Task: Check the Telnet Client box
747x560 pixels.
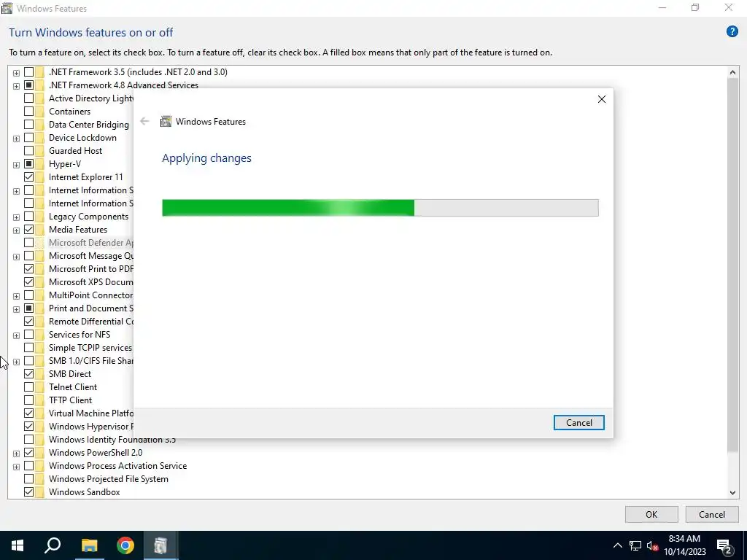Action: [28, 387]
